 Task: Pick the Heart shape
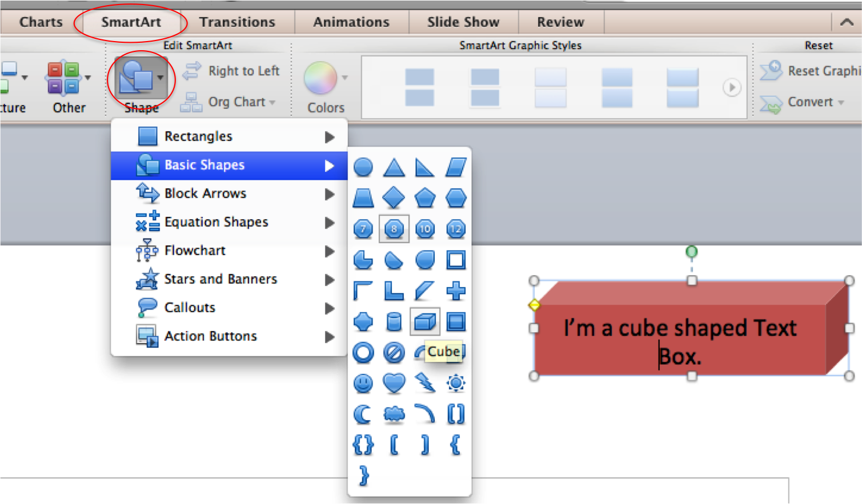click(394, 383)
